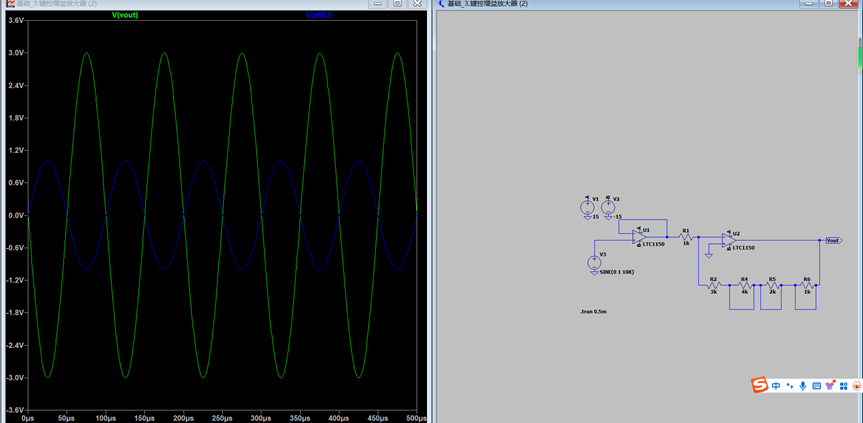Click the -15 value beside V2
This screenshot has width=863, height=423.
(618, 217)
